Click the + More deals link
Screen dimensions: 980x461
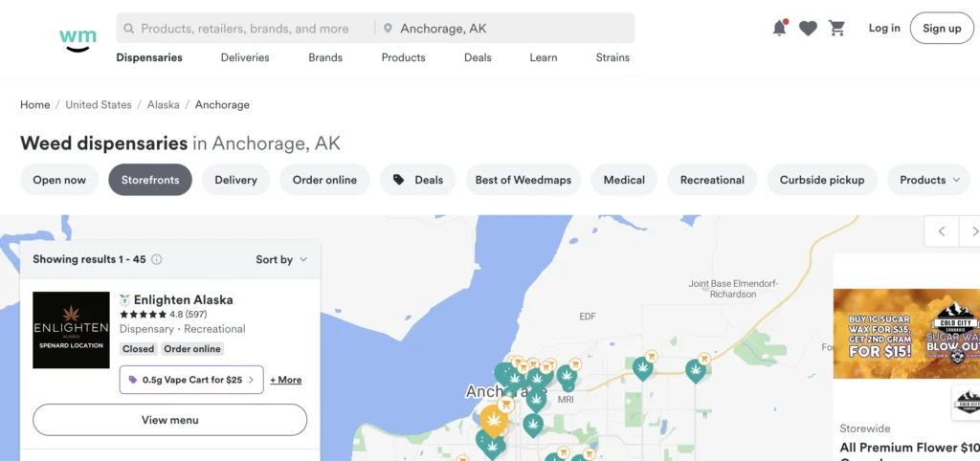[x=285, y=380]
